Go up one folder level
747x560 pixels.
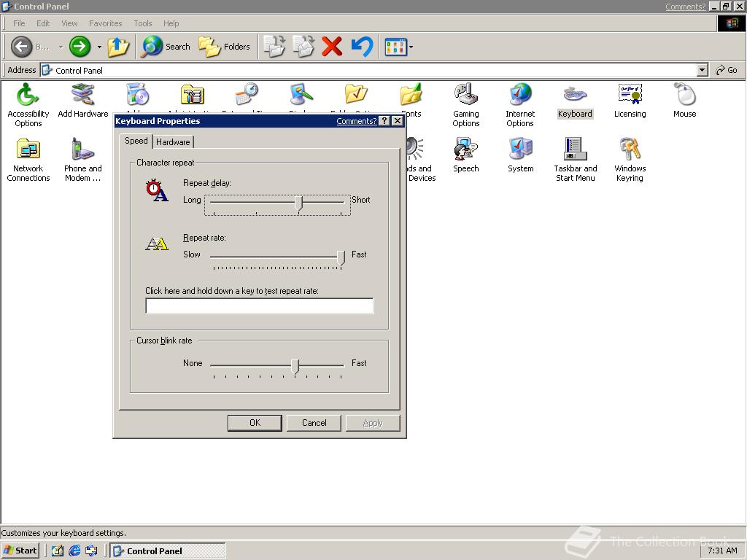pos(117,47)
